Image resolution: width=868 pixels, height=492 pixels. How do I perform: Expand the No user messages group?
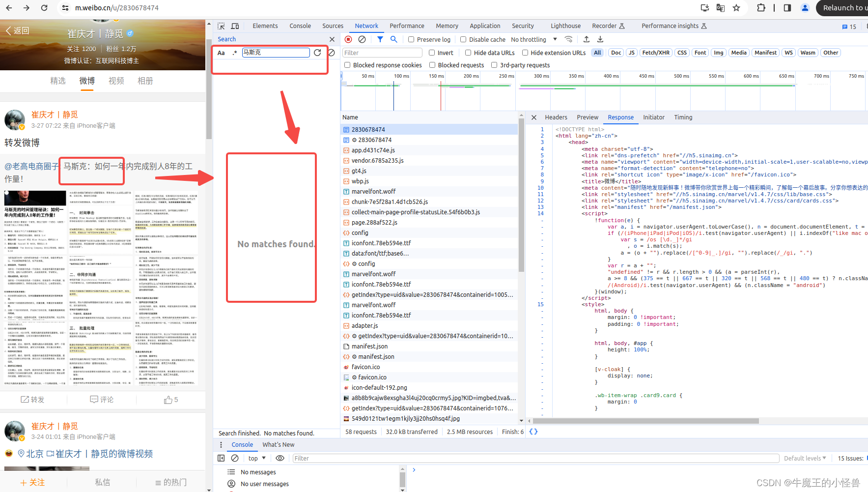coord(258,484)
